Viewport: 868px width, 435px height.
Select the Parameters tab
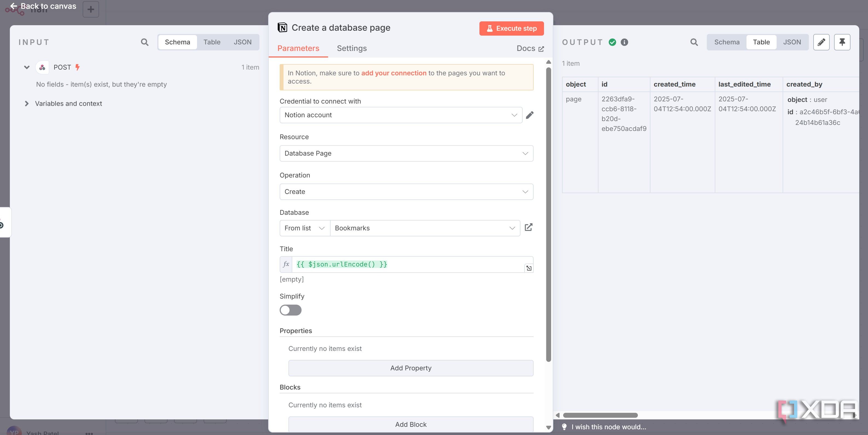click(x=298, y=48)
